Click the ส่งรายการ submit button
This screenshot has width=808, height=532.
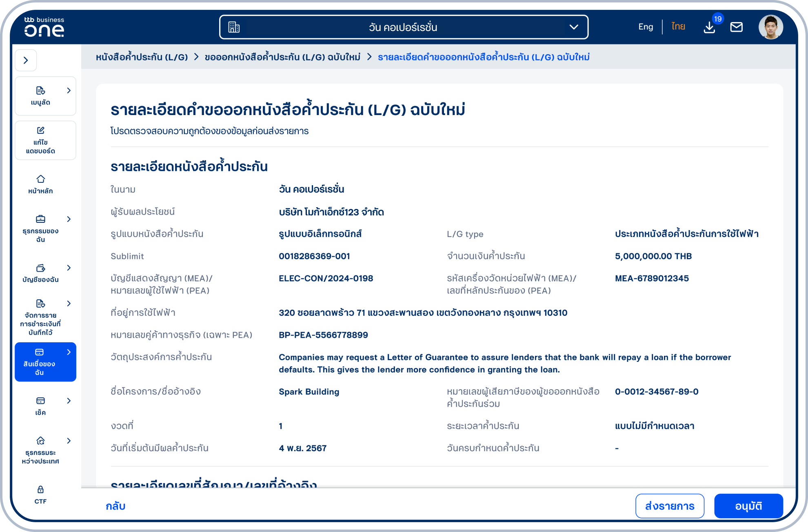[670, 506]
